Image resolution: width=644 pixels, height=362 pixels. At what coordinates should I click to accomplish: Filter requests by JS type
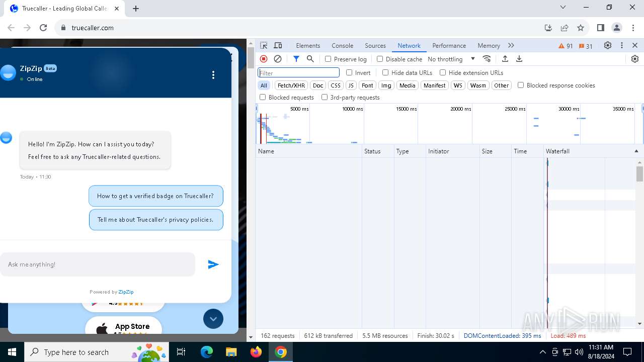[x=351, y=85]
